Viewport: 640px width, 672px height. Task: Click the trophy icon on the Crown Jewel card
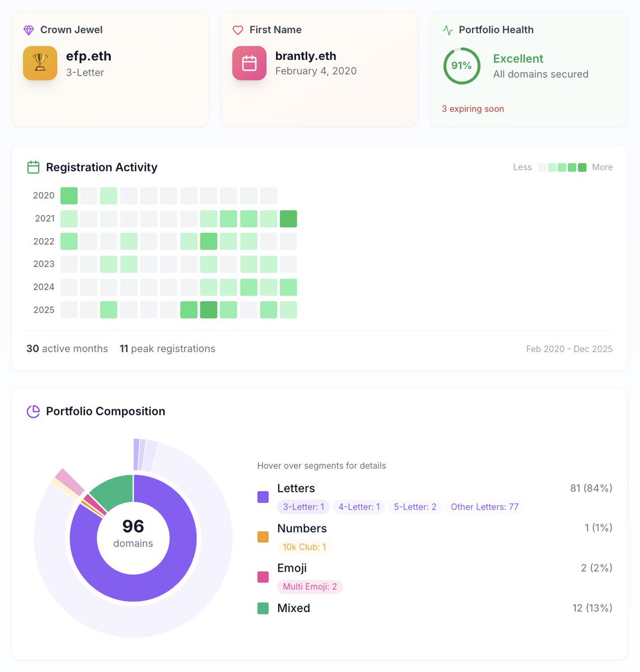coord(40,63)
